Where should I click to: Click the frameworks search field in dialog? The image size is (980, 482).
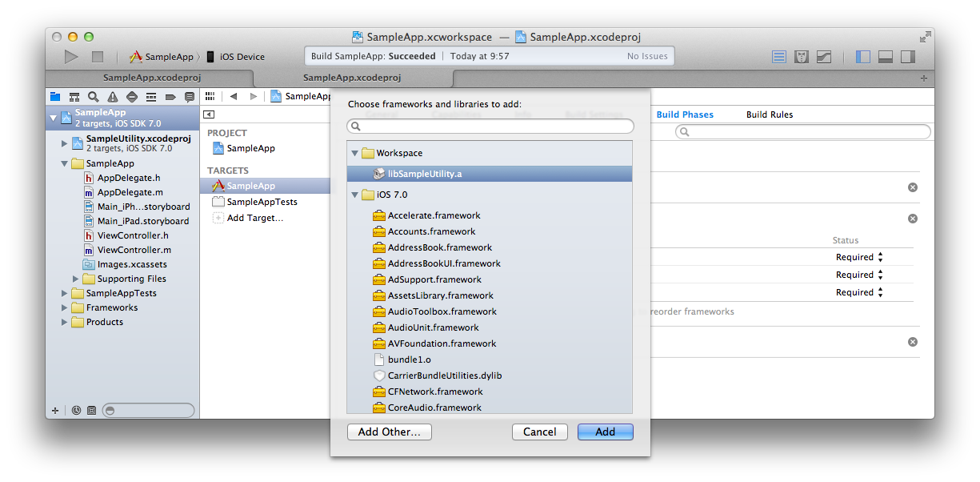point(490,127)
